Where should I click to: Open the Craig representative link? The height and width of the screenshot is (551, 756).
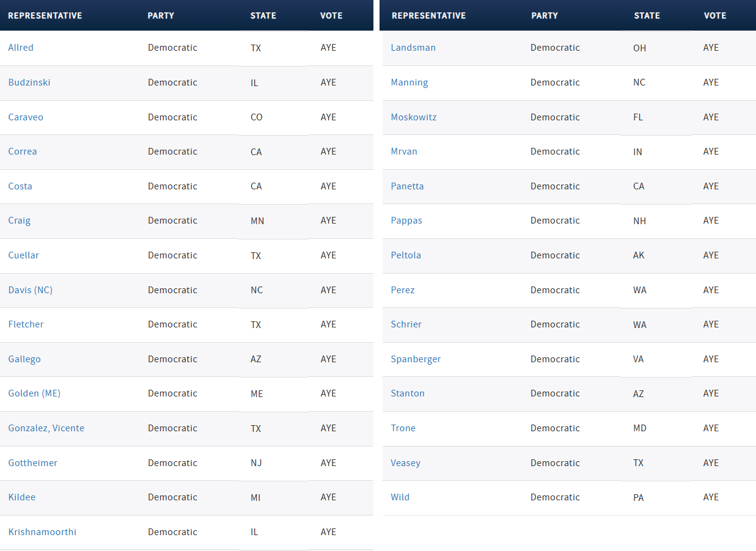[x=19, y=221]
